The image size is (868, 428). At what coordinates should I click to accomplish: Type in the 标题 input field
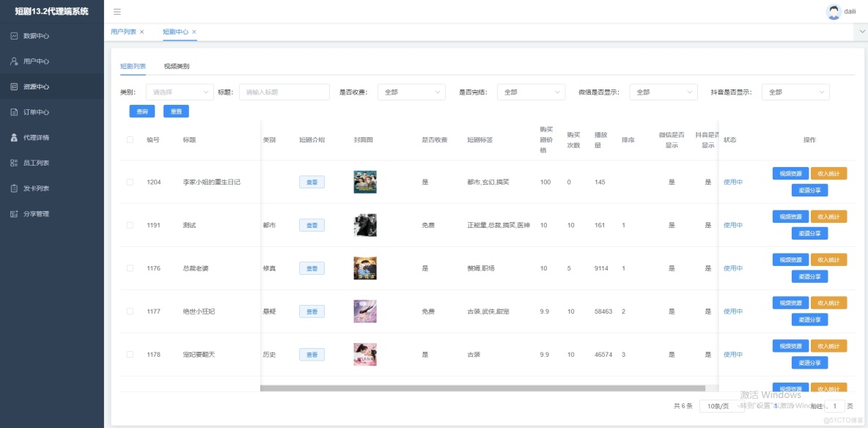click(x=284, y=92)
